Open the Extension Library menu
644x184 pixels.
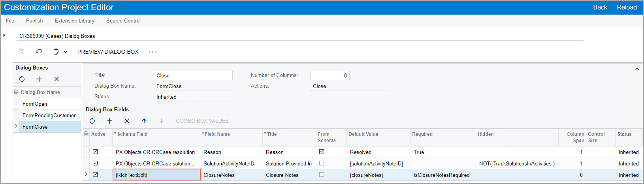74,21
